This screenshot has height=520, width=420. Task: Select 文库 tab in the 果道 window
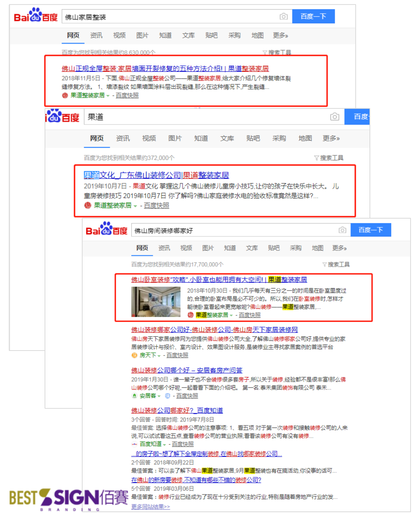(227, 138)
